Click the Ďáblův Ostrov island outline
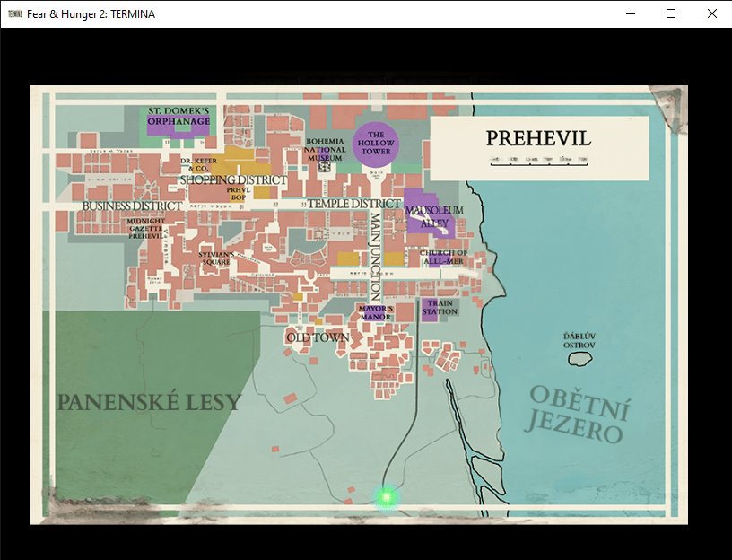The width and height of the screenshot is (732, 560). (580, 359)
